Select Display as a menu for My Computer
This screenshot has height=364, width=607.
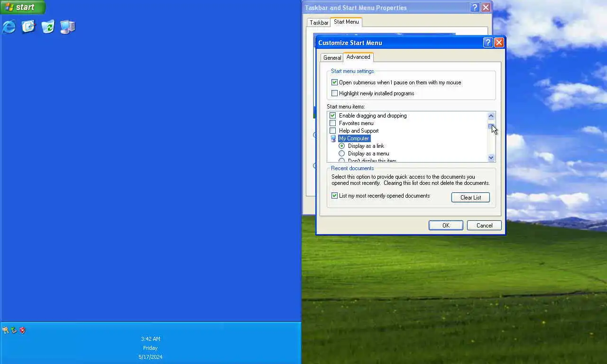341,153
